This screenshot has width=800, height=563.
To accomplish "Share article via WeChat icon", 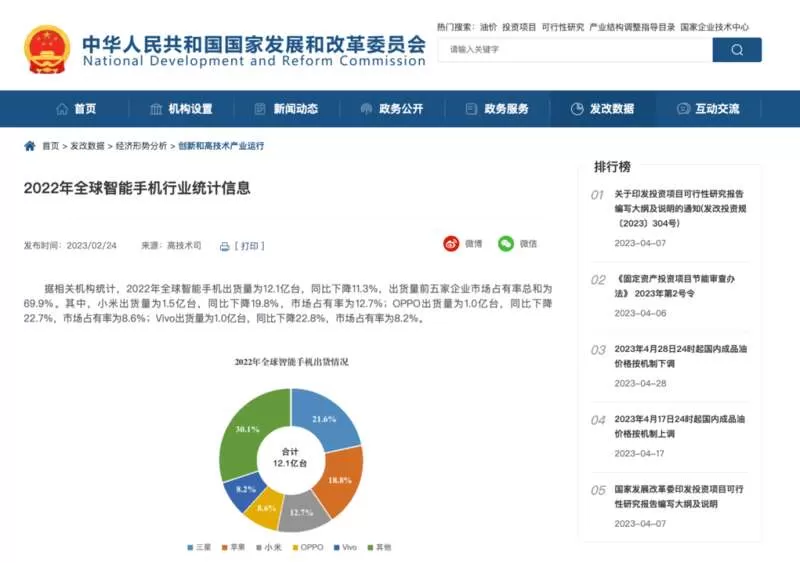I will 506,244.
